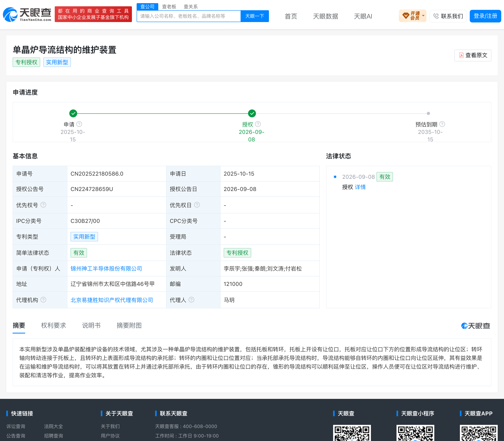Click application number CN202522180586.0
This screenshot has width=504, height=441.
click(97, 174)
